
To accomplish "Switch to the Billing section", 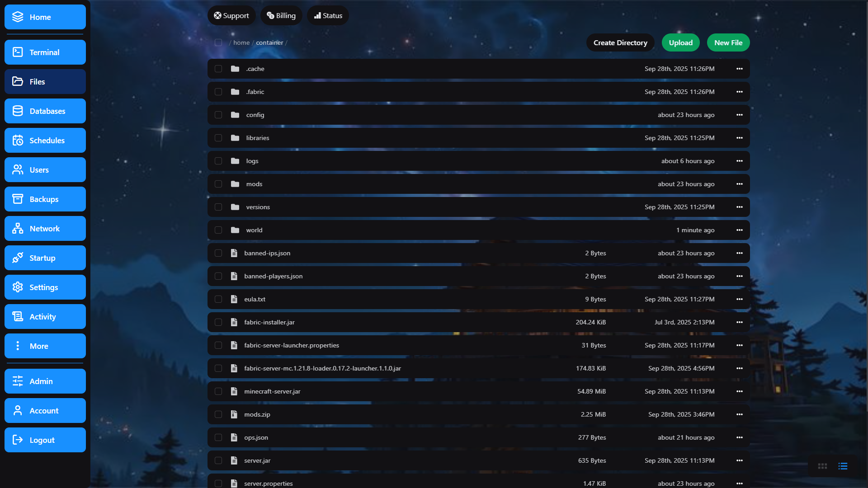I will pyautogui.click(x=281, y=15).
